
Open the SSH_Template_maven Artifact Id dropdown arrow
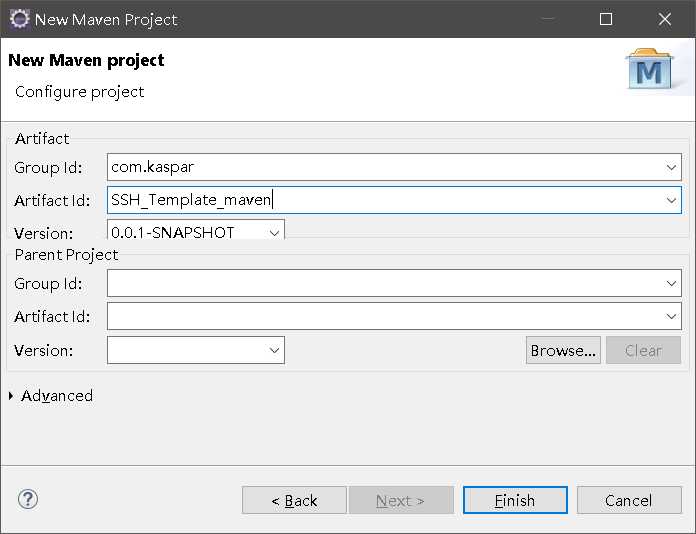pos(671,200)
